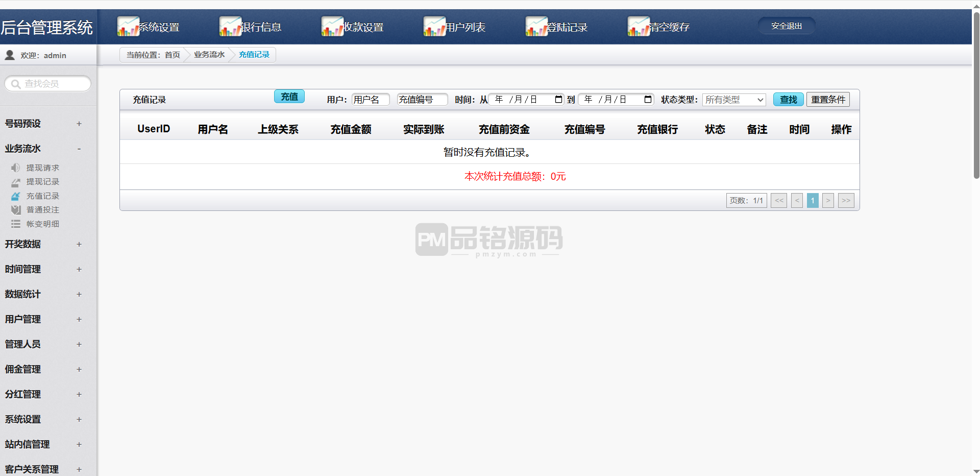Open 收款设置 chart icon in top bar
980x476 pixels.
coord(332,27)
